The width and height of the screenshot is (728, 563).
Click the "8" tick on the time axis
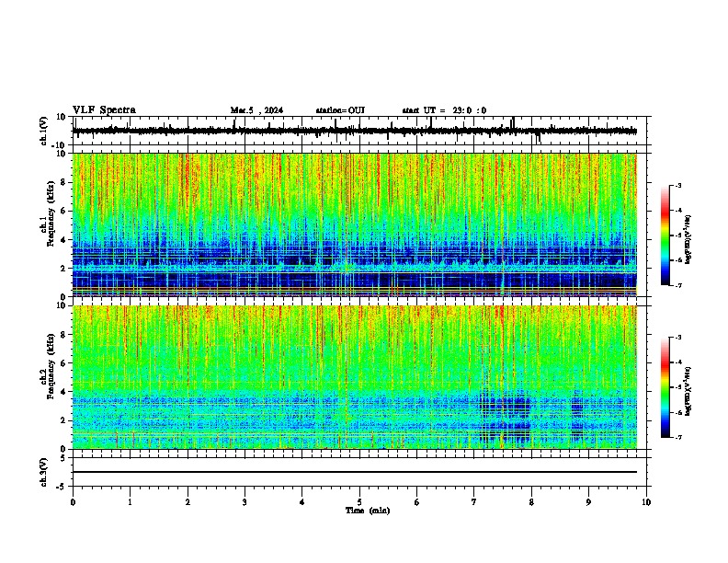[x=531, y=502]
